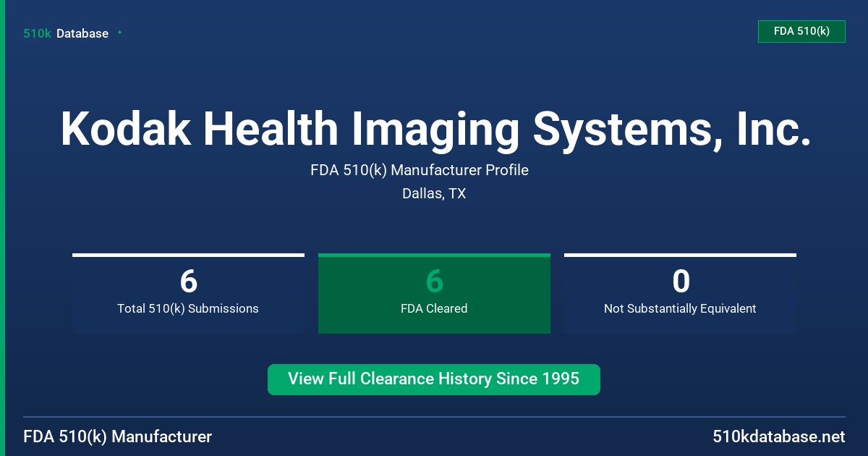Click the Dallas, TX location text

tap(434, 193)
